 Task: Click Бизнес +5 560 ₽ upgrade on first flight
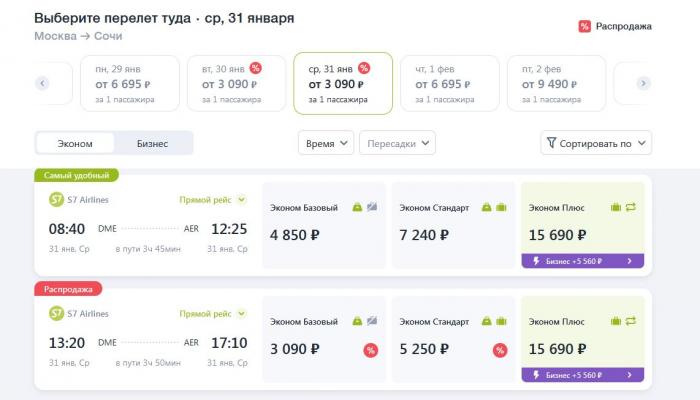[x=583, y=261]
